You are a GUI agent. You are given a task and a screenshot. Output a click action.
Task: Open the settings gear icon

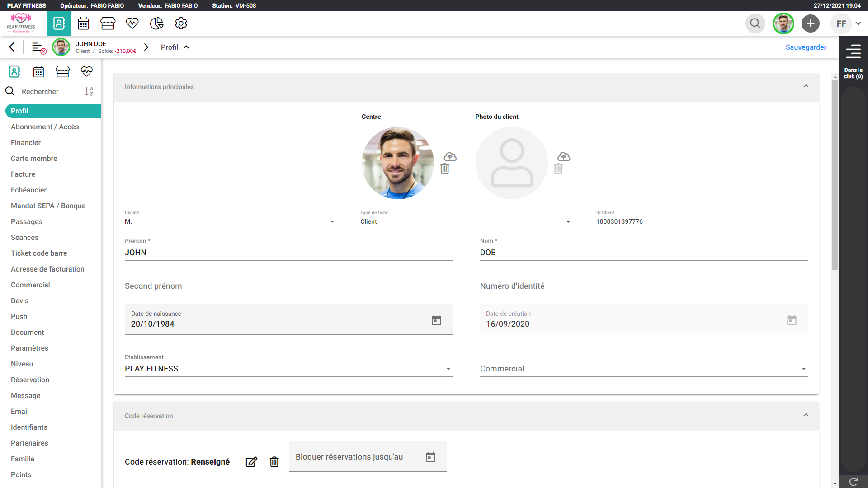181,23
